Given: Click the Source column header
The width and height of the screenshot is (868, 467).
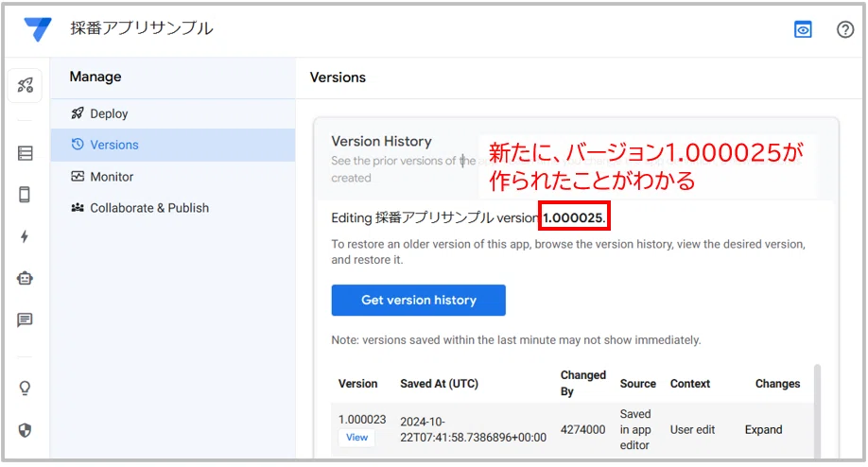Looking at the screenshot, I should click(x=637, y=384).
